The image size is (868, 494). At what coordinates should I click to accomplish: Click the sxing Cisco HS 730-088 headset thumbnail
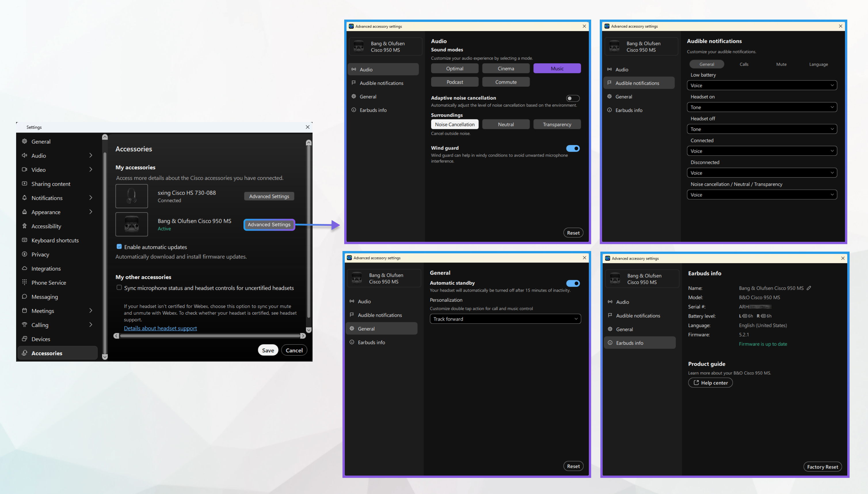132,196
